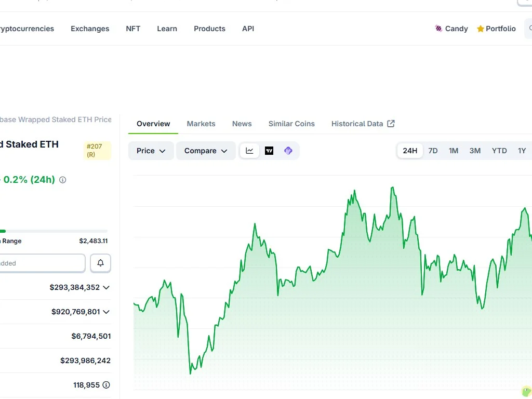The width and height of the screenshot is (532, 399).
Task: Select the 24H time range
Action: (410, 151)
